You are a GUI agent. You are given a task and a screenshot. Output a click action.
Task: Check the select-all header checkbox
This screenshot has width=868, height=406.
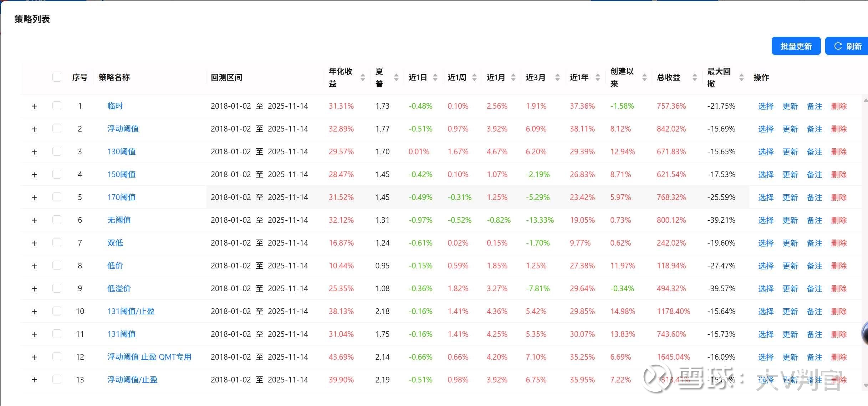point(57,77)
